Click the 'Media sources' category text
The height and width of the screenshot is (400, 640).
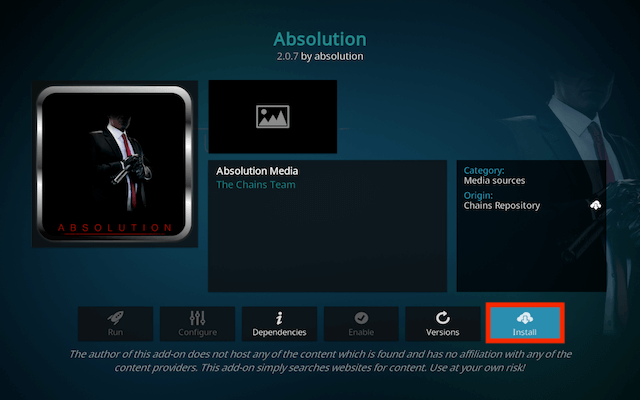coord(494,180)
